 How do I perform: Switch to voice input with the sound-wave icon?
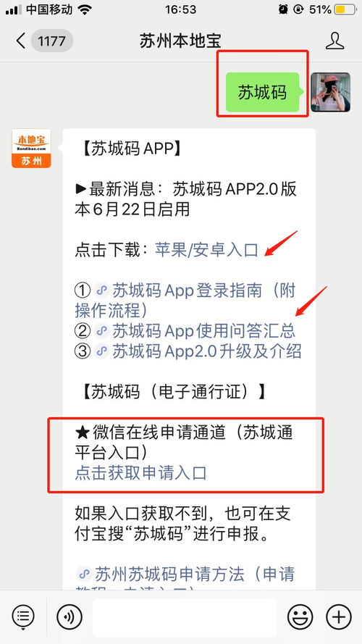click(70, 617)
